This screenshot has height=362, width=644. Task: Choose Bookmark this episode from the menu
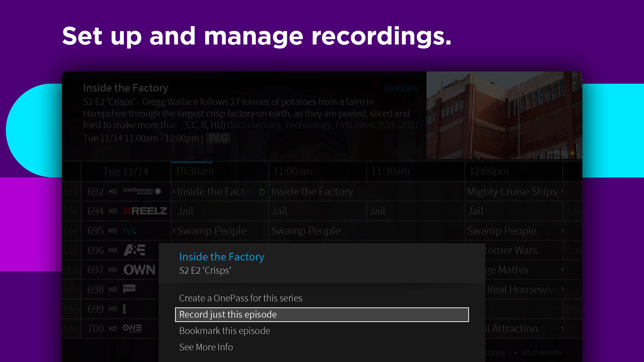point(225,331)
